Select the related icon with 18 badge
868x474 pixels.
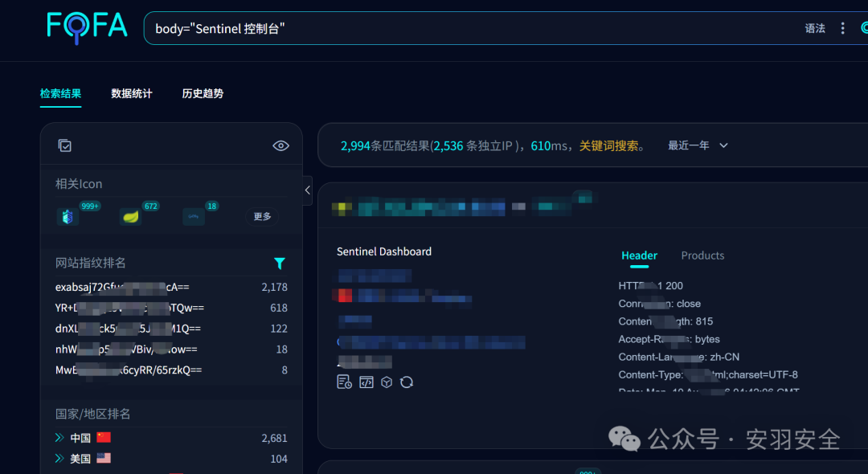coord(193,216)
